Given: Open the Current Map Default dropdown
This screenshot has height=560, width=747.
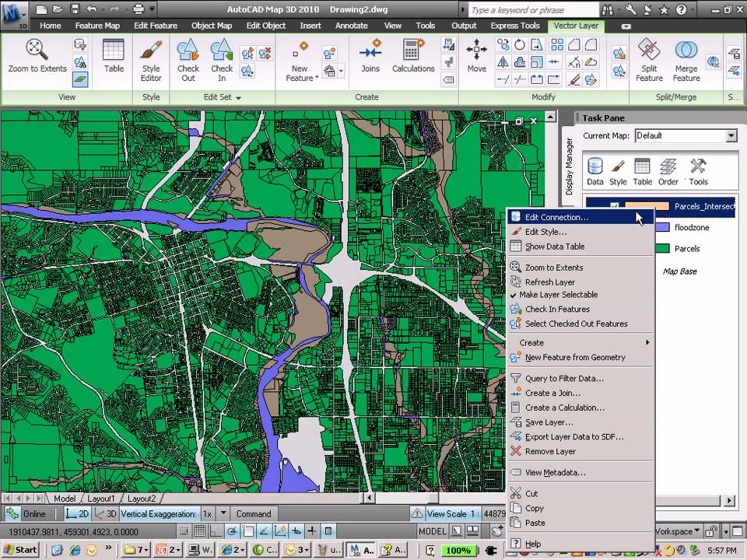Looking at the screenshot, I should (x=731, y=135).
